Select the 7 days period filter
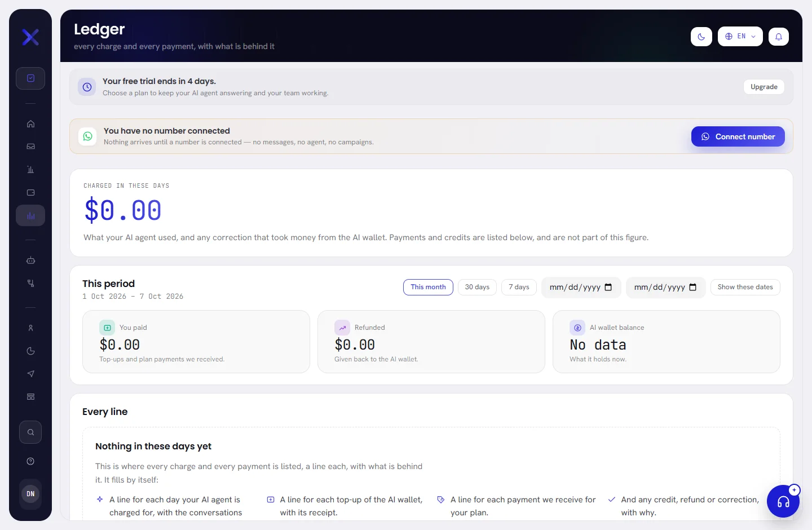Screen dimensions: 812x530 (519, 287)
